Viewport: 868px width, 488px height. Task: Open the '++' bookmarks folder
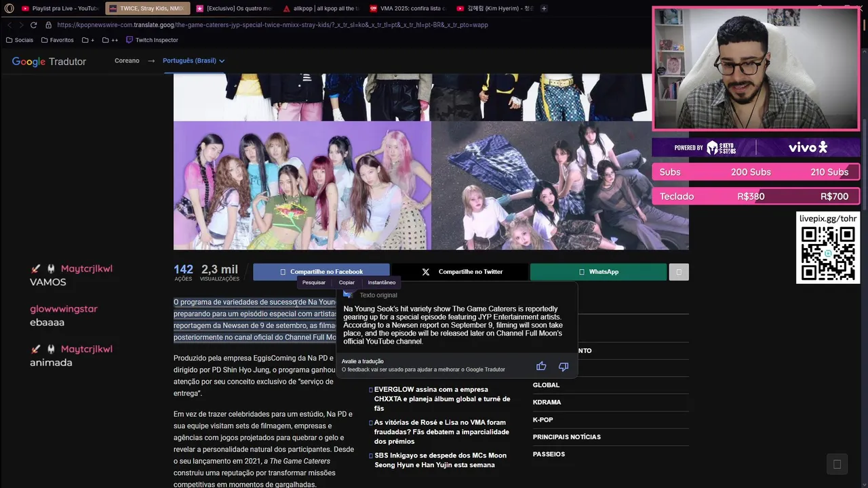[x=111, y=40]
